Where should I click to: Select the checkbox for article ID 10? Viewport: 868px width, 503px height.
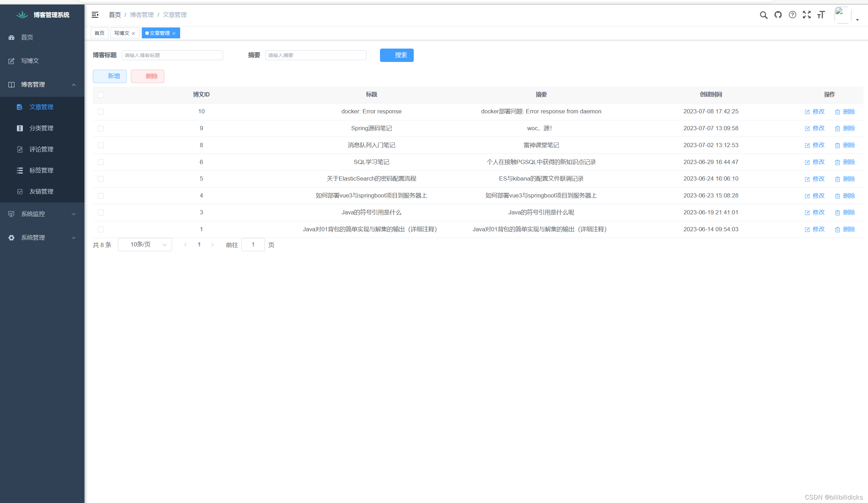[101, 112]
